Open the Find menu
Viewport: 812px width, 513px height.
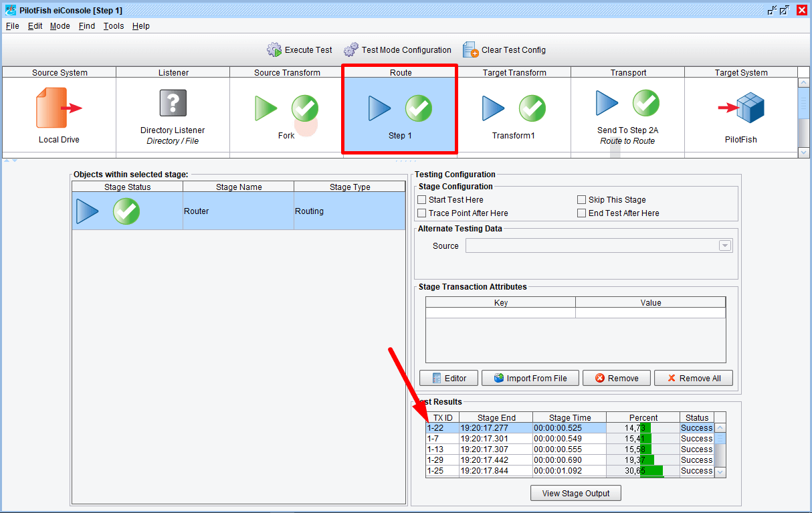(x=87, y=26)
